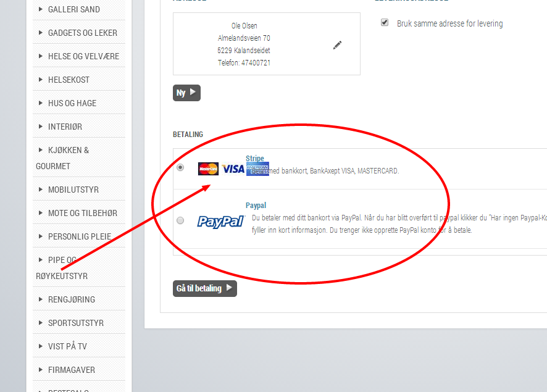Image resolution: width=547 pixels, height=392 pixels.
Task: Open MOBILUTSTYR category
Action: pyautogui.click(x=73, y=190)
